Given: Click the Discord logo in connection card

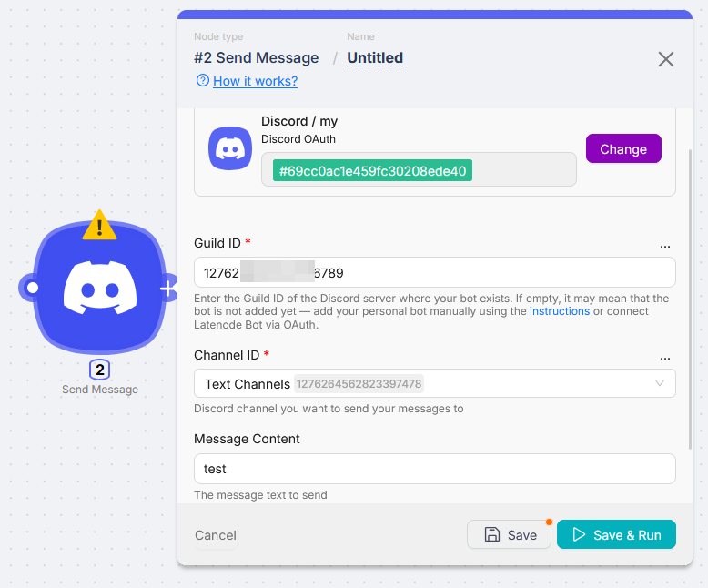Looking at the screenshot, I should pos(230,148).
